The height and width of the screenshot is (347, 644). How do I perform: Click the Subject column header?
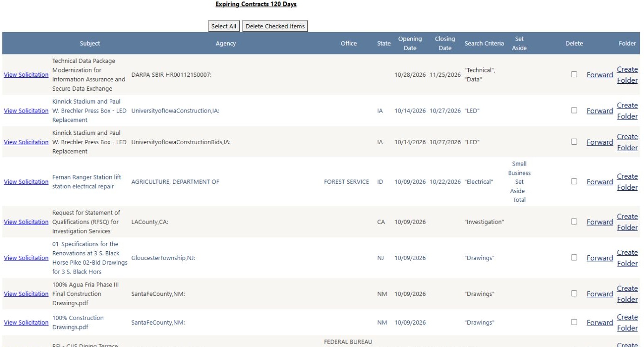pyautogui.click(x=90, y=43)
